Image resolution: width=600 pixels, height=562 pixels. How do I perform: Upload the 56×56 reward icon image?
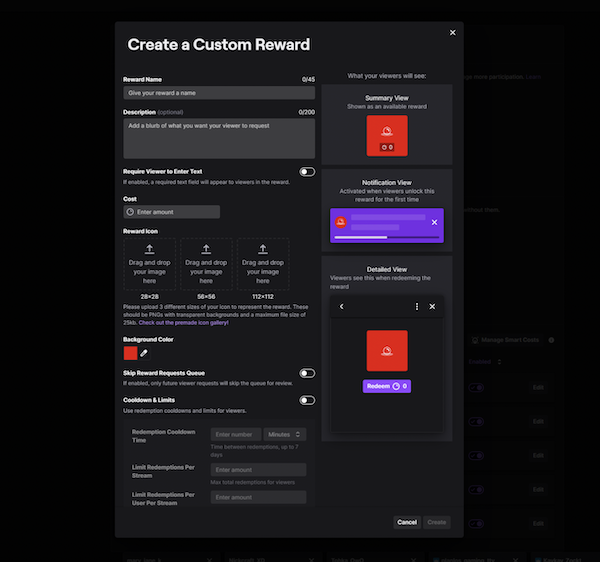click(207, 264)
